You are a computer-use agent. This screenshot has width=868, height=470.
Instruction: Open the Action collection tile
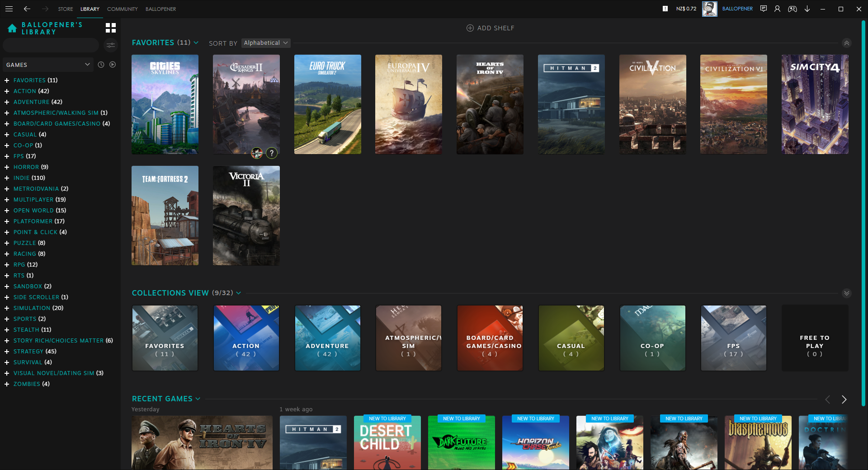[x=246, y=338]
